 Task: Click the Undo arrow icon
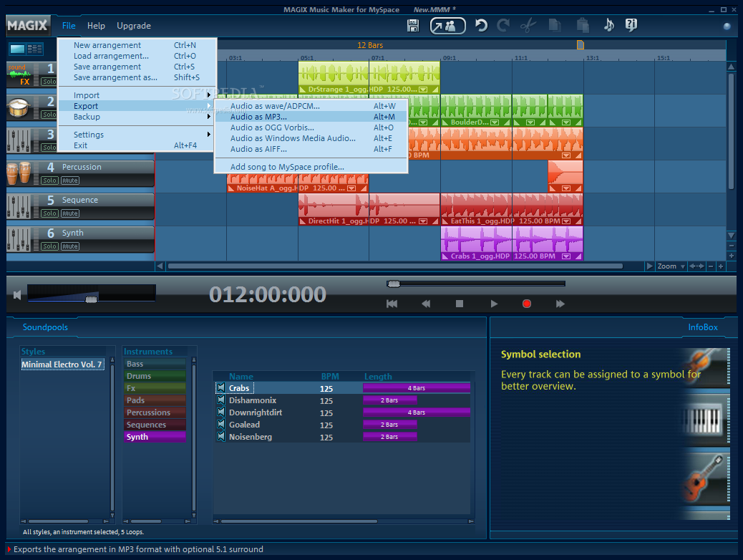pyautogui.click(x=481, y=25)
